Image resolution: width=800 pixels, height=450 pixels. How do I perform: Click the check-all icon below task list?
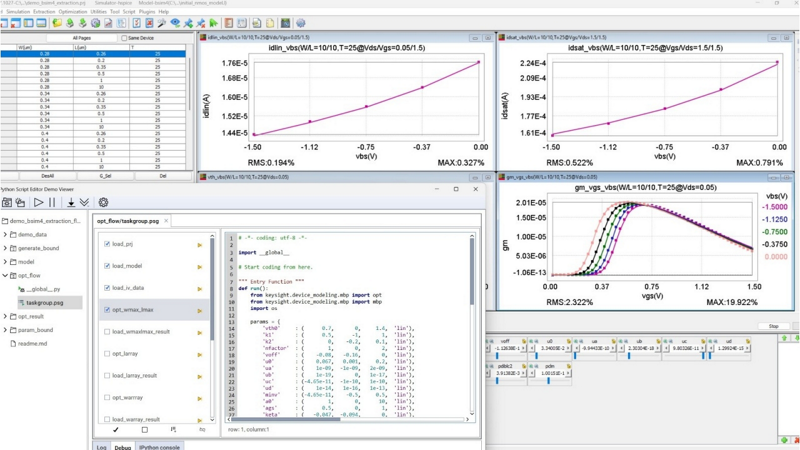(x=116, y=430)
